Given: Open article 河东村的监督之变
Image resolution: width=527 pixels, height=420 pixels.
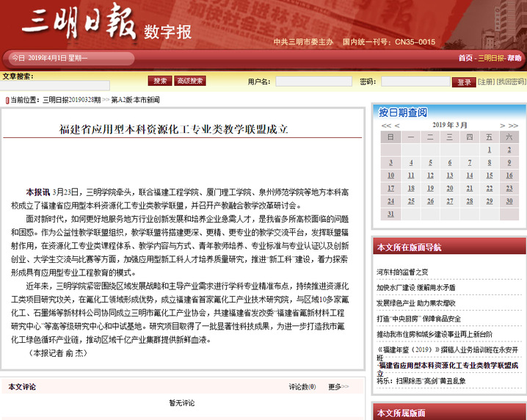Looking at the screenshot, I should pos(402,272).
